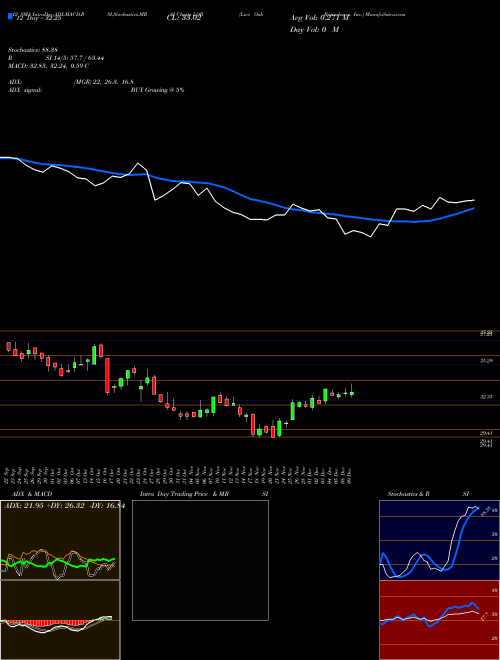
Task: Open the empty Intra Day Trading Price chart panel
Action: tap(200, 560)
